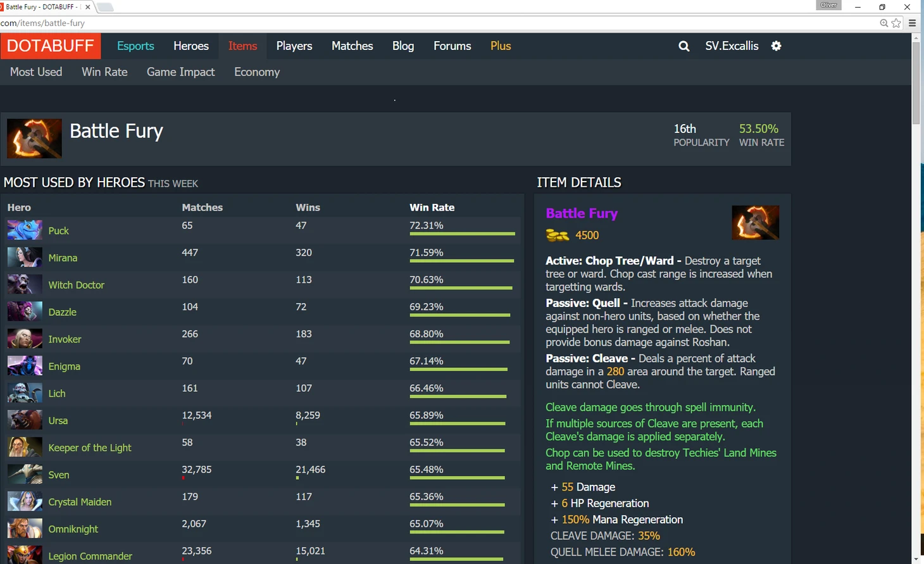Click the browser address bar URL field
The width and height of the screenshot is (924, 564).
tap(380, 23)
